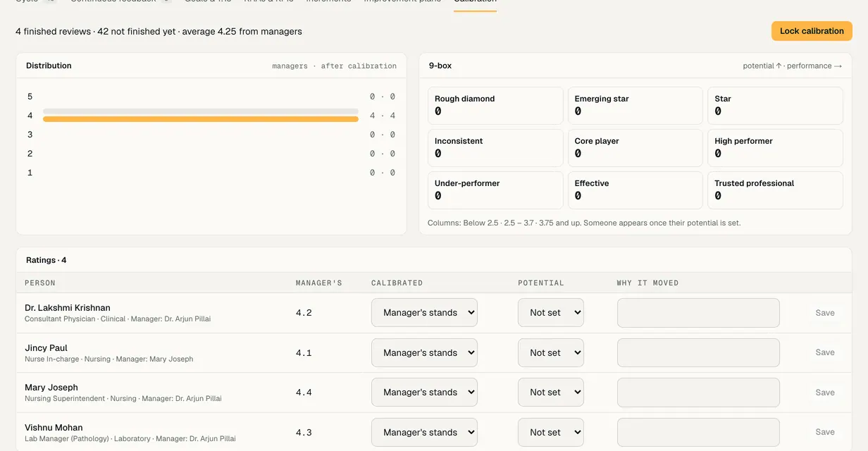Open Potential dropdown for Mary Joseph
Screen dimensions: 868x451
(551, 393)
